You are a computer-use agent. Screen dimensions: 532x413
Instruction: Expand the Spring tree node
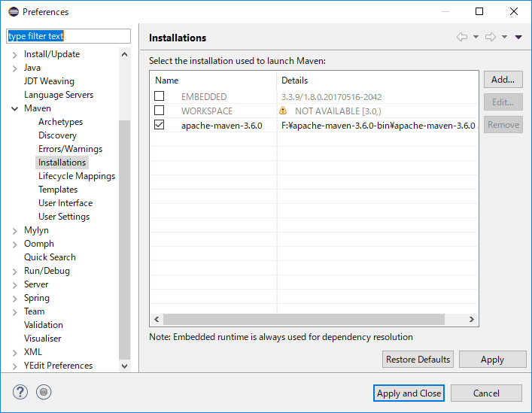pos(14,299)
